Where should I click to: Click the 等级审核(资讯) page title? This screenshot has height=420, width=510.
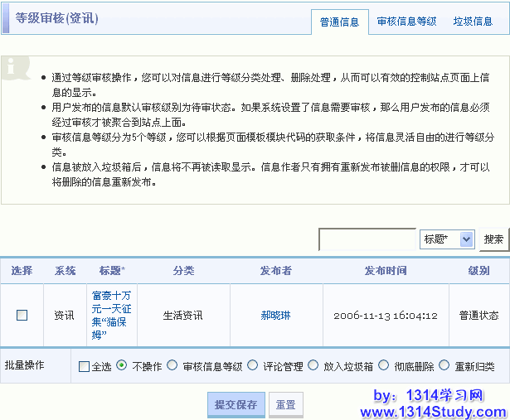(x=57, y=18)
